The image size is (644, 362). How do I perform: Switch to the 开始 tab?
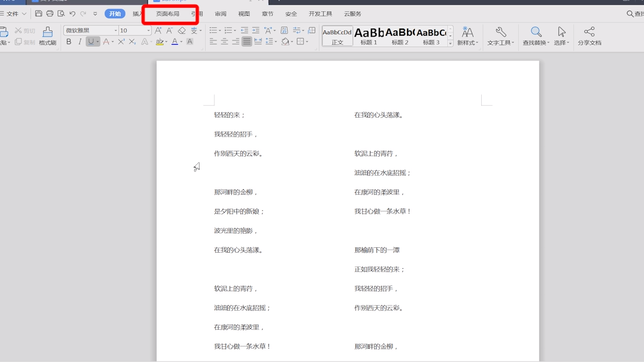point(115,14)
